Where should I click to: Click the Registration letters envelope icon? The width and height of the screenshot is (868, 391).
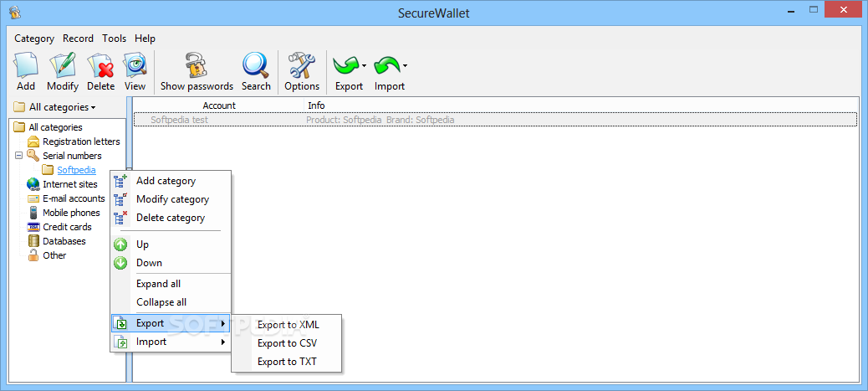pos(33,141)
